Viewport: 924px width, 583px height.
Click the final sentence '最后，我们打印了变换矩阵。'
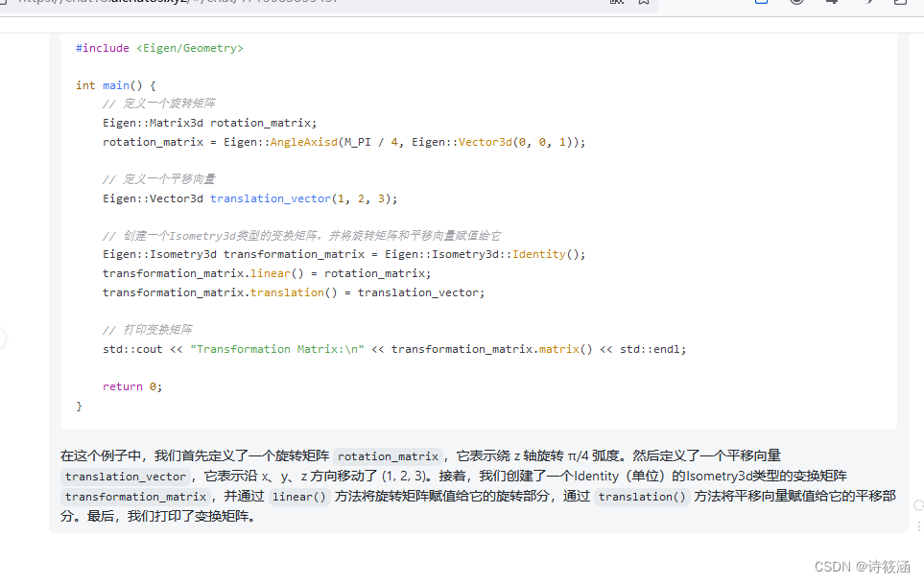pos(172,517)
